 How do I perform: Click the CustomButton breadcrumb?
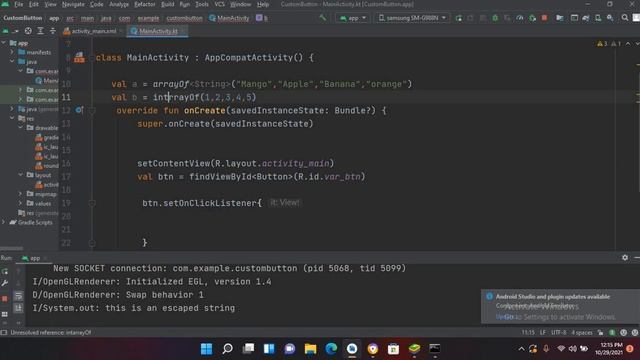click(22, 18)
